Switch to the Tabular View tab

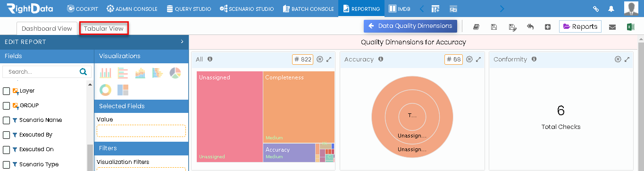click(x=104, y=28)
